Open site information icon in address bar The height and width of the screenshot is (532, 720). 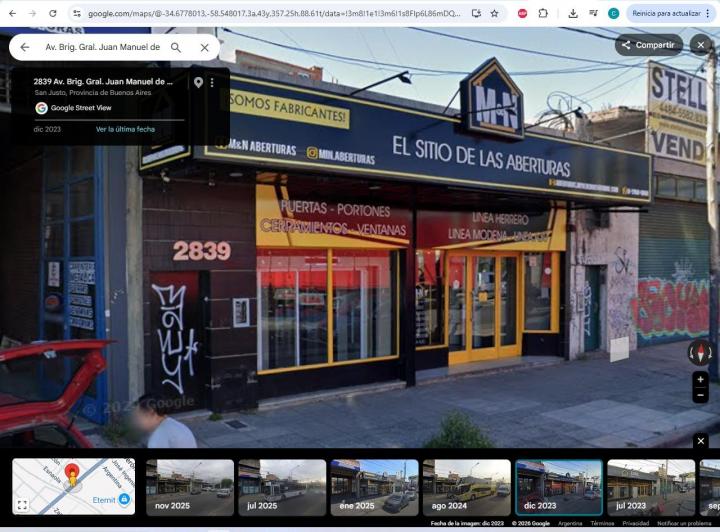coord(77,13)
